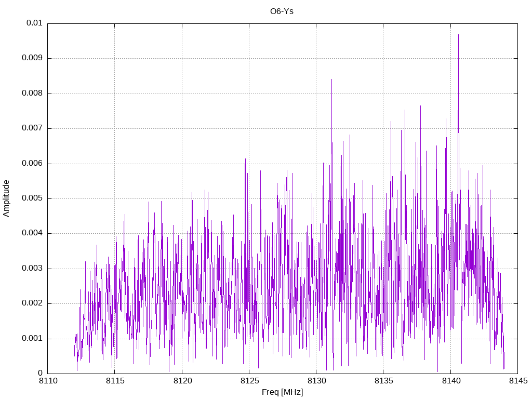This screenshot has height=399, width=532.
Task: Select the Amplitude axis label
Action: click(x=6, y=198)
